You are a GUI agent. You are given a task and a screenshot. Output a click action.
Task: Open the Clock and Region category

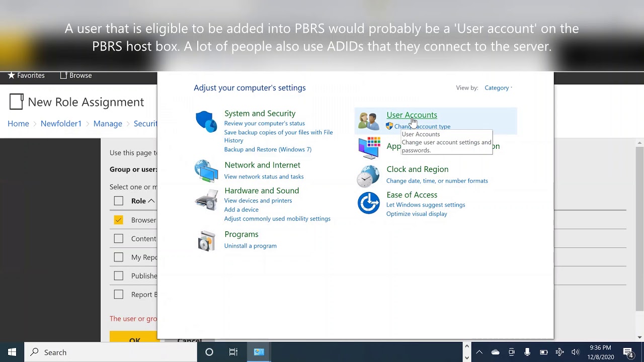pyautogui.click(x=417, y=169)
